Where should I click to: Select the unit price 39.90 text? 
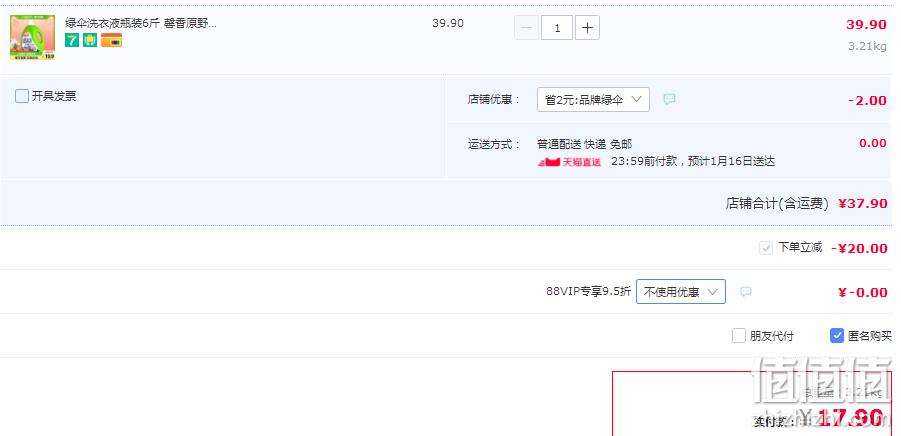[x=448, y=24]
